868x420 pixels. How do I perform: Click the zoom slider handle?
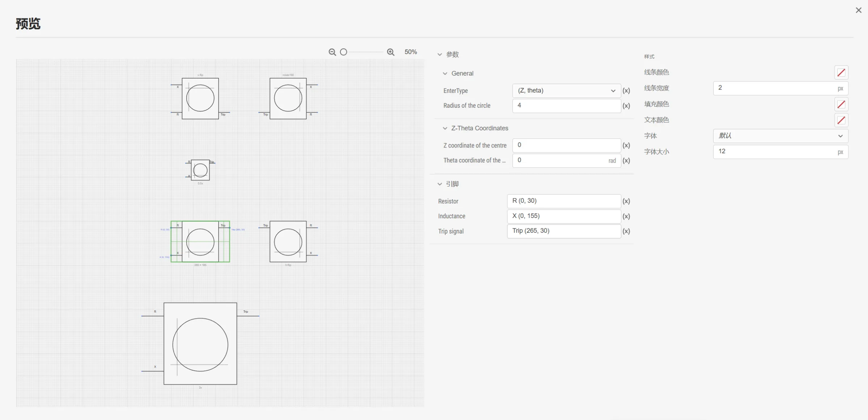pyautogui.click(x=344, y=52)
